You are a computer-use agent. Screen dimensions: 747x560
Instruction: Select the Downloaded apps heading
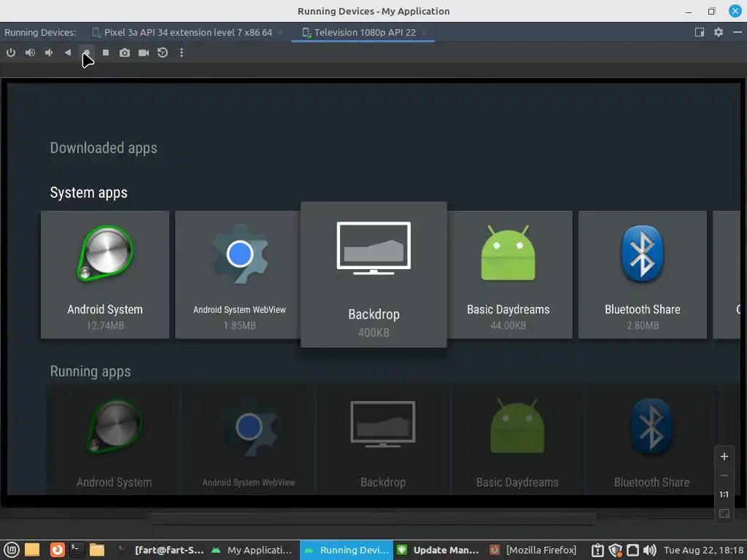tap(104, 148)
